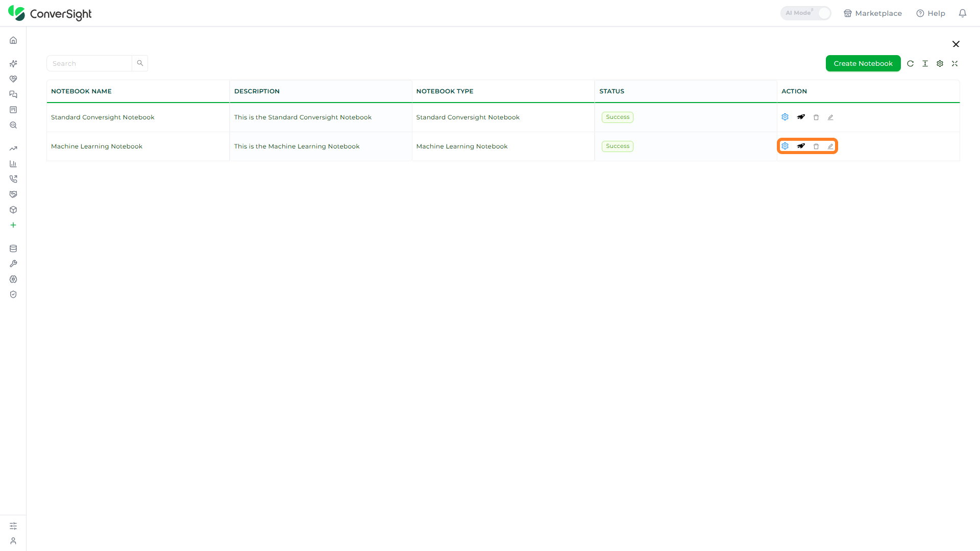This screenshot has width=980, height=551.
Task: Delete the Machine Learning Notebook via trash icon
Action: click(x=816, y=146)
